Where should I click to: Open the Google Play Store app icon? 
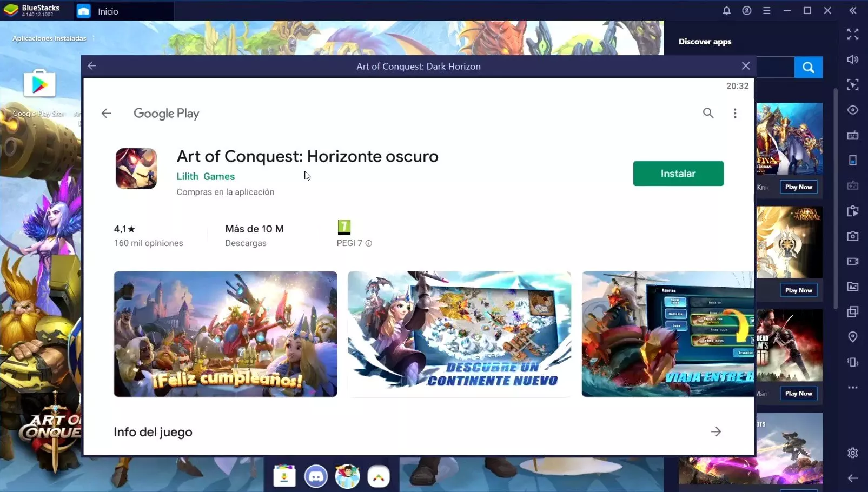[39, 84]
